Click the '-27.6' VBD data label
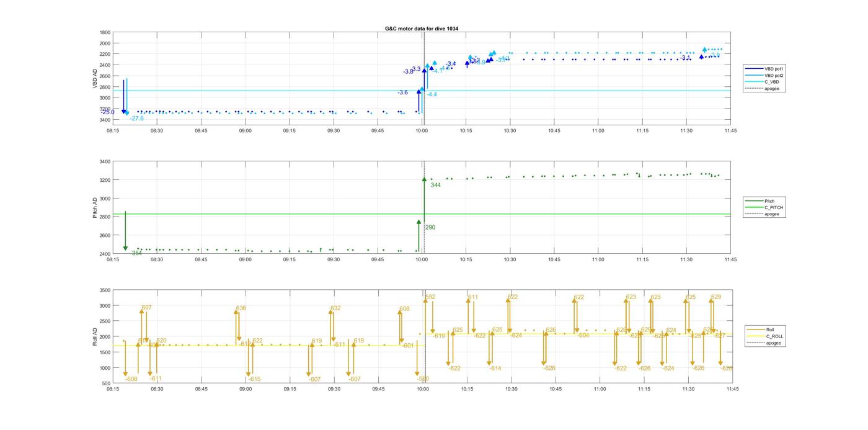Screen dimensions: 868x430 pyautogui.click(x=136, y=119)
